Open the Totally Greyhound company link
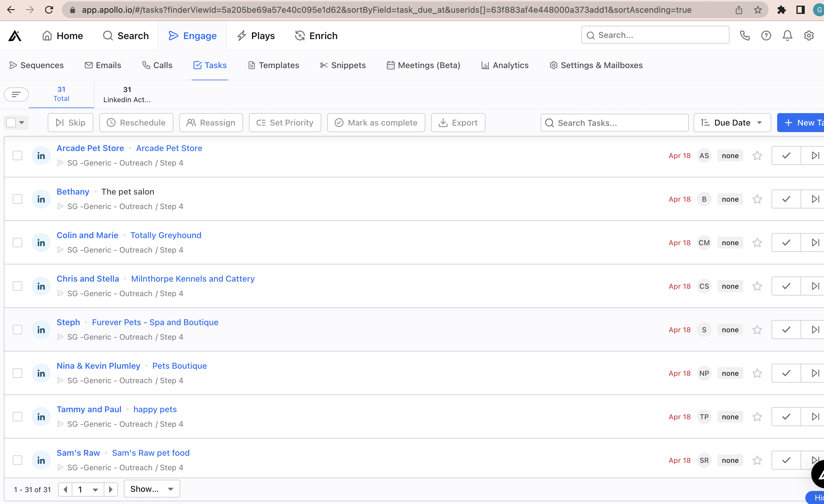 166,235
